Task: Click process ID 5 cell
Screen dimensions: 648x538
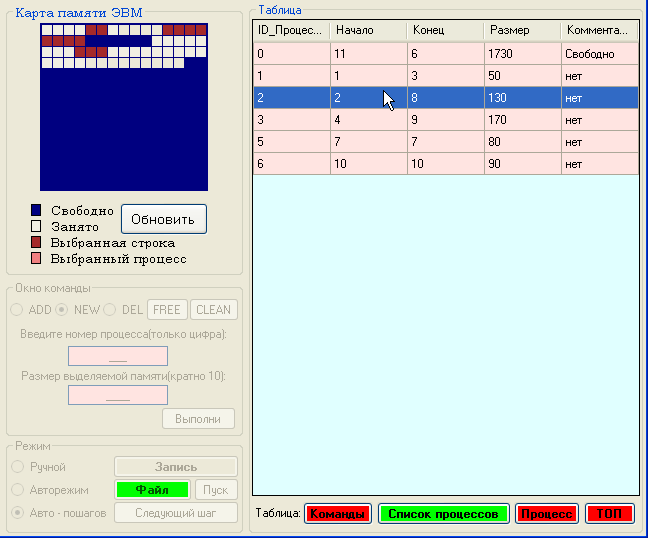Action: pyautogui.click(x=292, y=142)
